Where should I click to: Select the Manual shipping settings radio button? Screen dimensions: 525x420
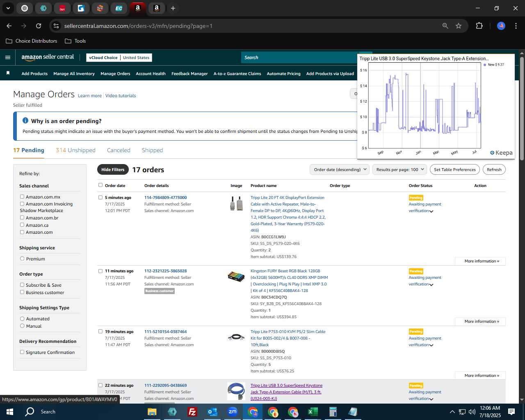pos(22,326)
